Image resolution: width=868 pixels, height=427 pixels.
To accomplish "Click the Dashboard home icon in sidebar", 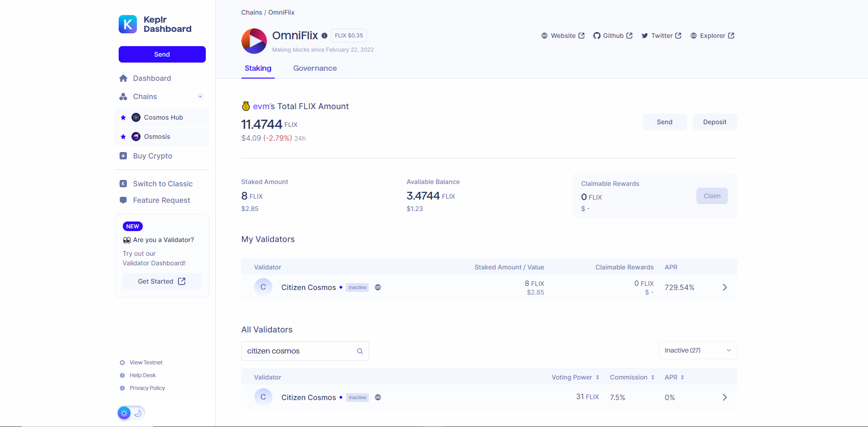I will click(x=123, y=78).
